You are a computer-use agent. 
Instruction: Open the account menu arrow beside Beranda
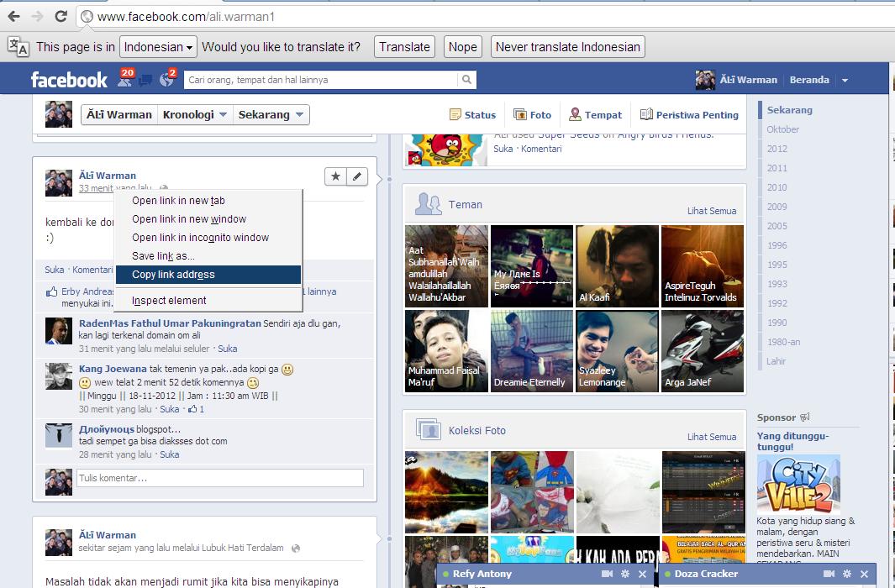845,81
